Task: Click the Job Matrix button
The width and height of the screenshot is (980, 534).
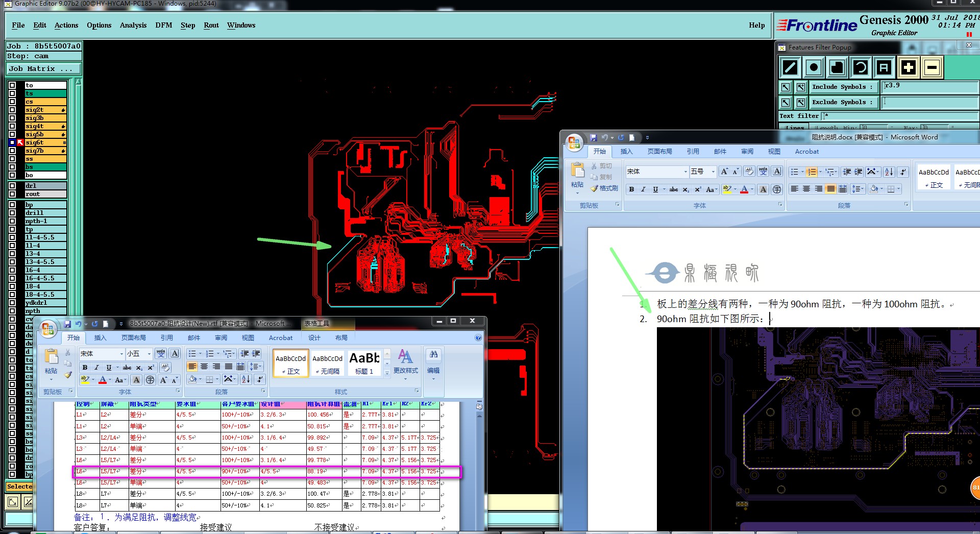Action: (43, 68)
